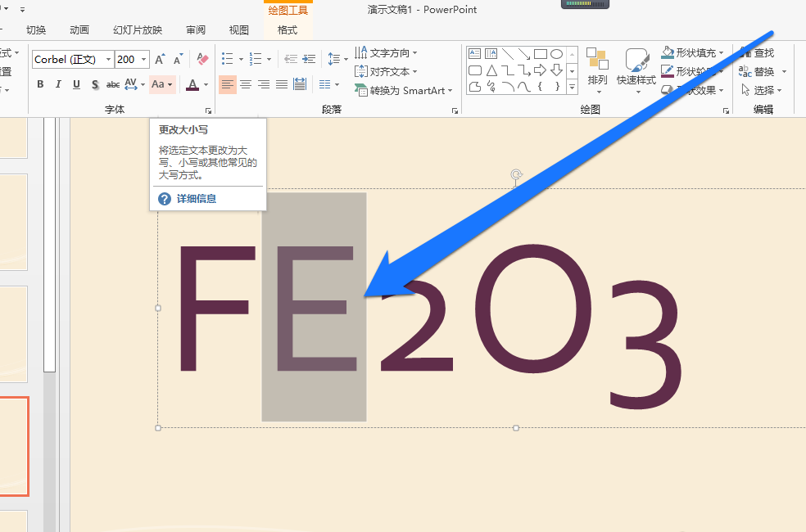Click the selected slide thumbnail
The width and height of the screenshot is (806, 532).
(14, 446)
